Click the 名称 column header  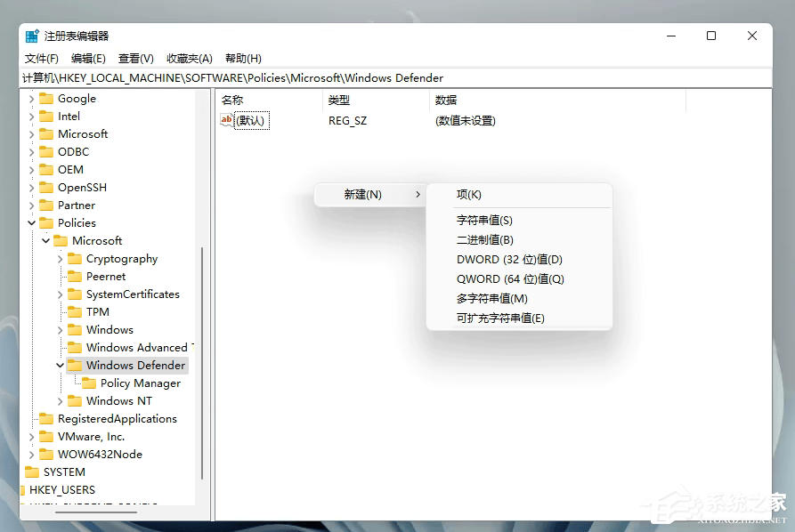point(231,100)
